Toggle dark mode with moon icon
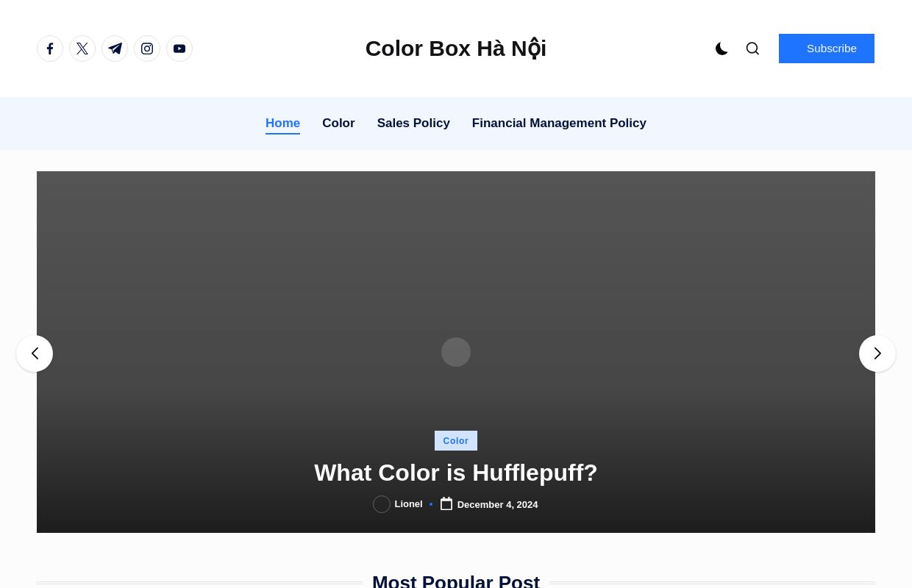The image size is (912, 588). (722, 49)
